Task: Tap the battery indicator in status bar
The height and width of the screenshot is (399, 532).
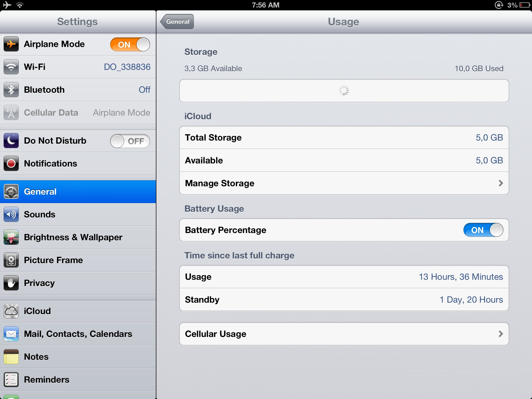Action: point(525,5)
